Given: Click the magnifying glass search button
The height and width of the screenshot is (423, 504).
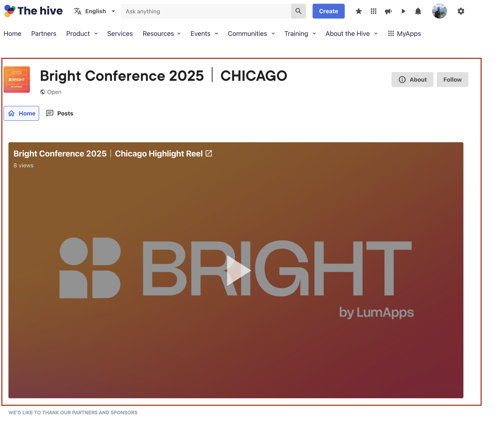Looking at the screenshot, I should pos(298,11).
